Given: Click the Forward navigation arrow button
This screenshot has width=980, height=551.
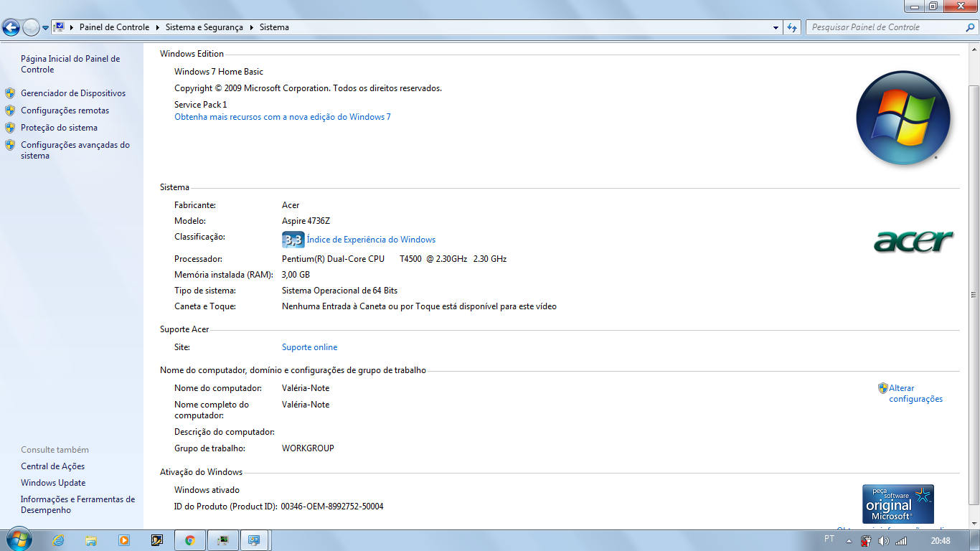Looking at the screenshot, I should pos(31,28).
